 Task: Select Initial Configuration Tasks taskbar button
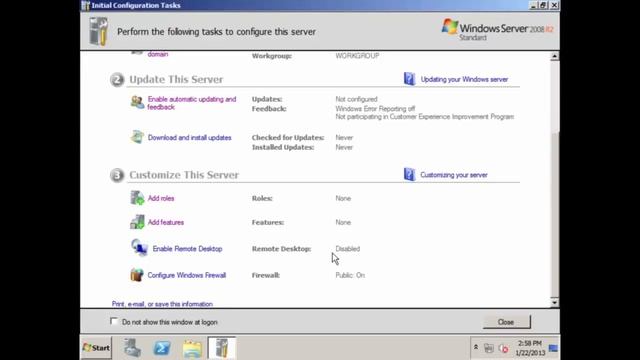222,348
